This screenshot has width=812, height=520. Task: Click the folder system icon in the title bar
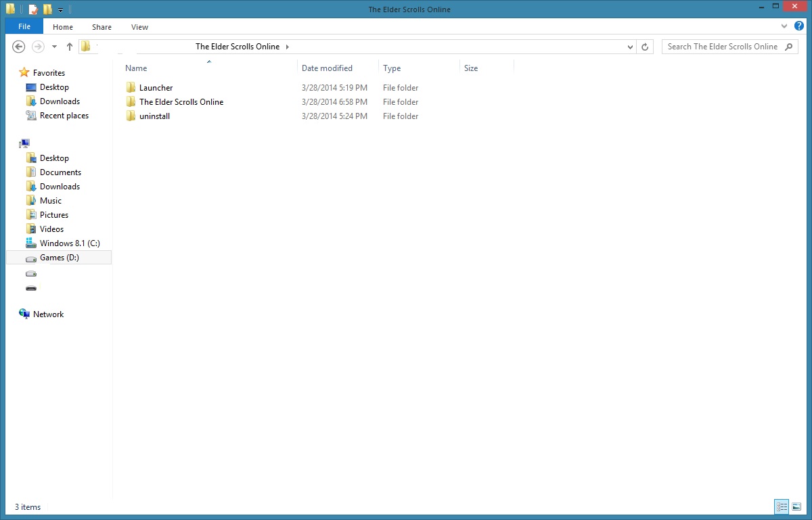[x=11, y=9]
